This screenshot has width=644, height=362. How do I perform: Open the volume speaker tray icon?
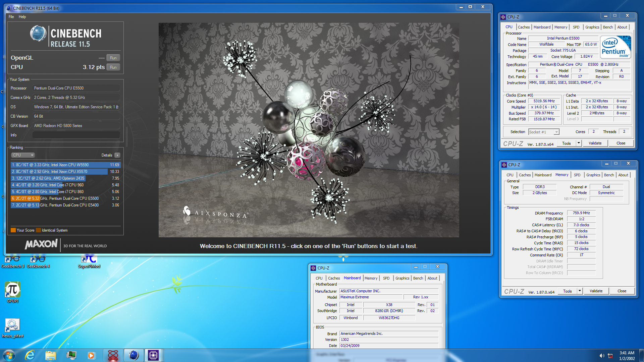tap(602, 356)
